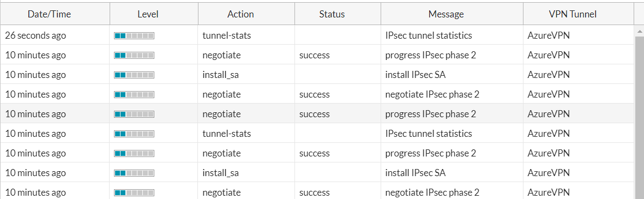Click the AzureVPN cell in the first row
This screenshot has height=199, width=644.
[x=549, y=35]
